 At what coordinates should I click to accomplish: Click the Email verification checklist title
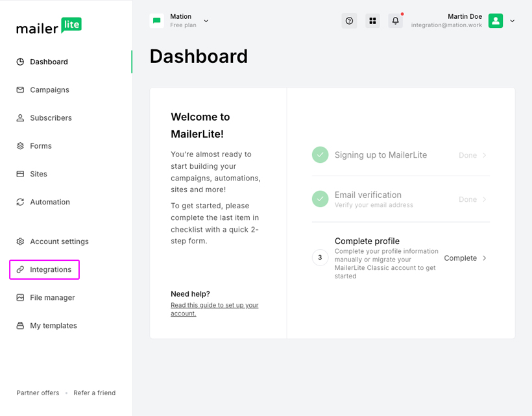click(368, 195)
